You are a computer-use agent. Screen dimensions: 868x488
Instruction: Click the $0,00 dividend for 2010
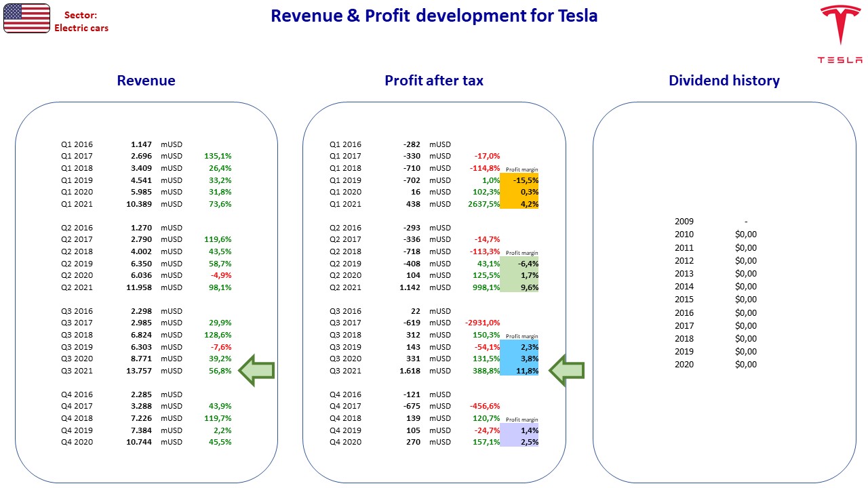[x=746, y=234]
